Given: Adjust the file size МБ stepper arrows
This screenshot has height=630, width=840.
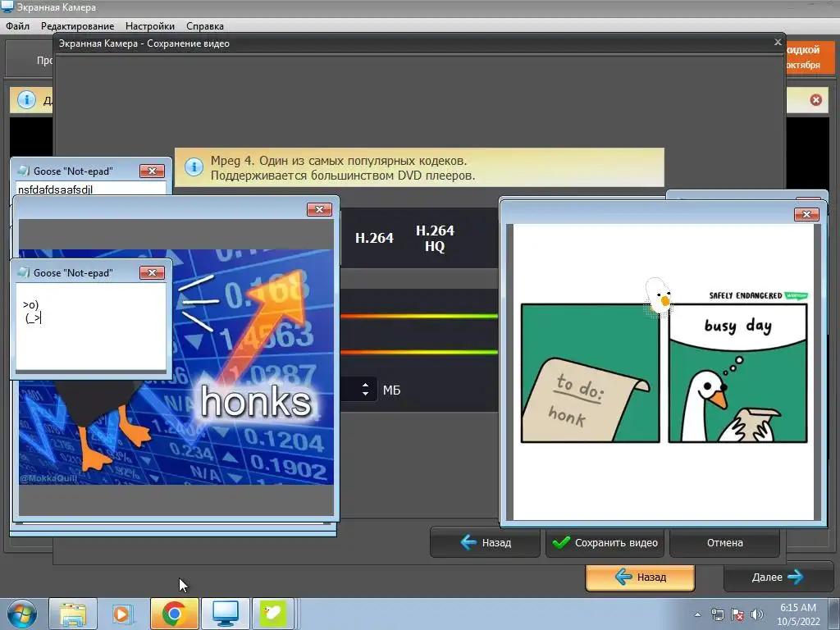Looking at the screenshot, I should click(x=365, y=390).
